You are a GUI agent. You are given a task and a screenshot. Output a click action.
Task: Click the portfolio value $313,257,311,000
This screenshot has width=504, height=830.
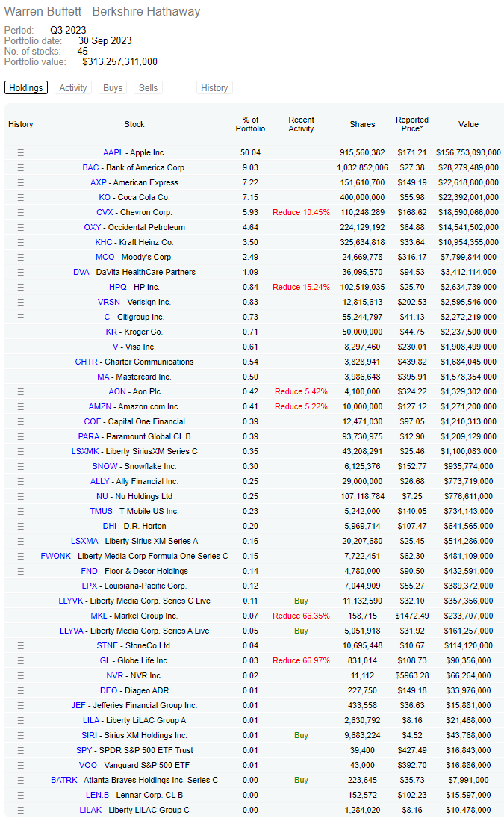(x=120, y=62)
